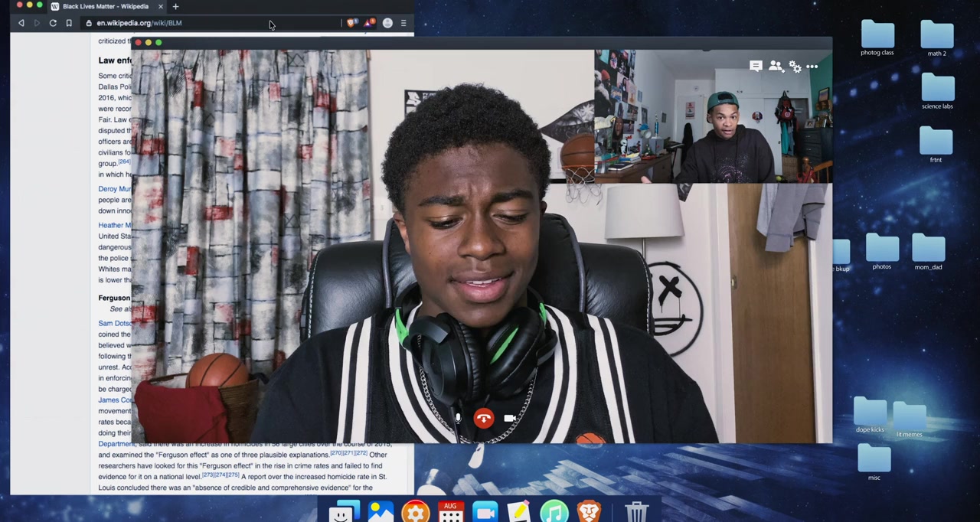Expand the three-dot more options in call
The height and width of the screenshot is (522, 980).
click(812, 67)
